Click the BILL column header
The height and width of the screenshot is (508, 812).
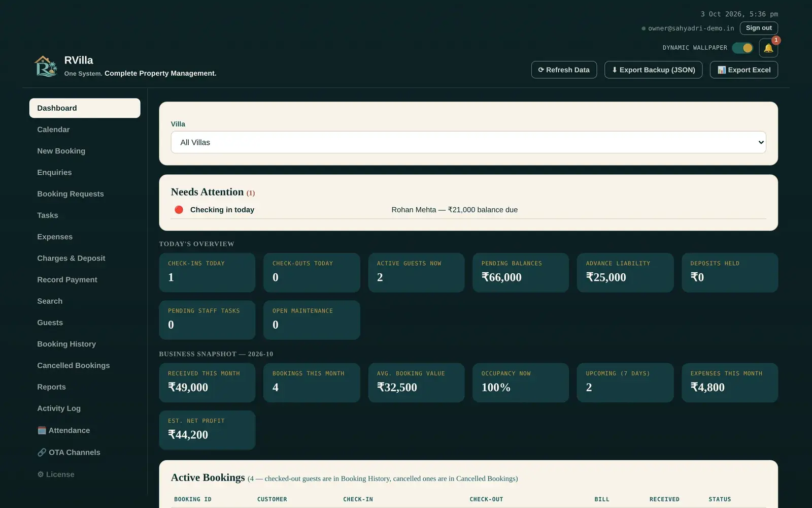click(602, 499)
